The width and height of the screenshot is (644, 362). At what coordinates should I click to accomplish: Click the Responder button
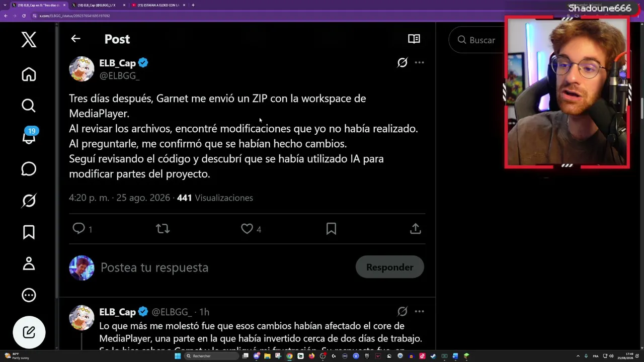click(390, 267)
